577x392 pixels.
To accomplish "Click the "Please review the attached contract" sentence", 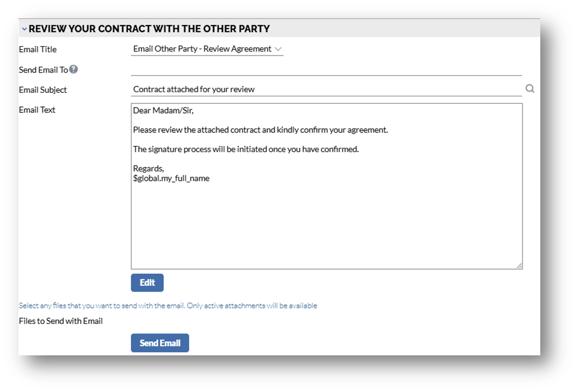I will (260, 129).
